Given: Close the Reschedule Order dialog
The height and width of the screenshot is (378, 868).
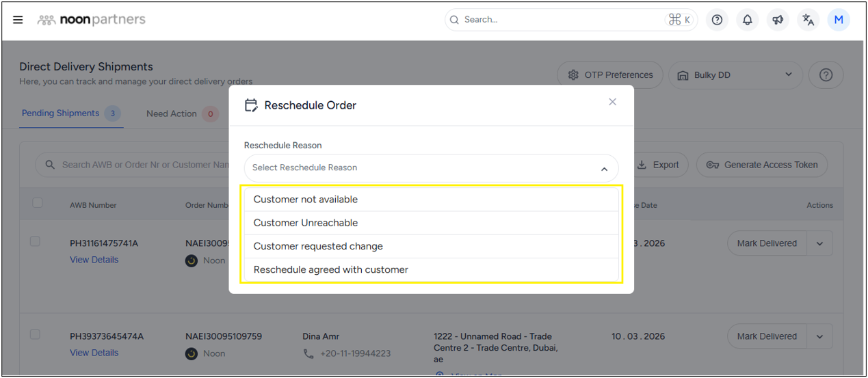Looking at the screenshot, I should pos(612,102).
